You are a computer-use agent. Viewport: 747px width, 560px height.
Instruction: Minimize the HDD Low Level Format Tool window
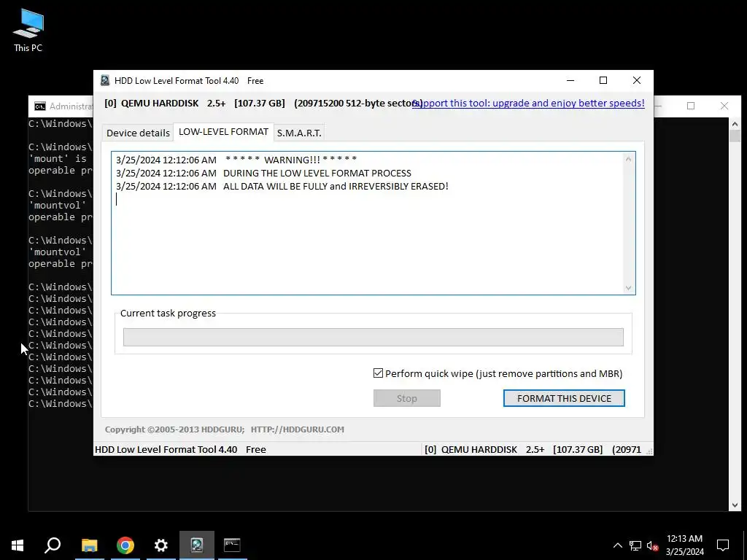(570, 80)
